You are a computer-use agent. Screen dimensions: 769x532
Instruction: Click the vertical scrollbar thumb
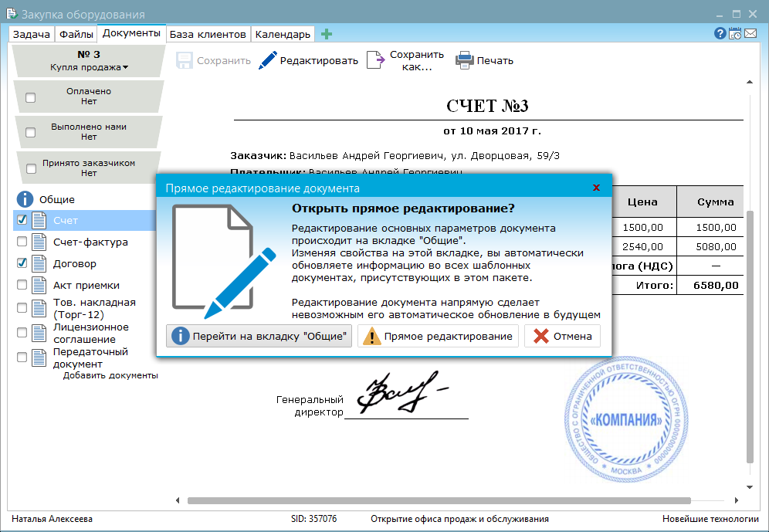[750, 337]
